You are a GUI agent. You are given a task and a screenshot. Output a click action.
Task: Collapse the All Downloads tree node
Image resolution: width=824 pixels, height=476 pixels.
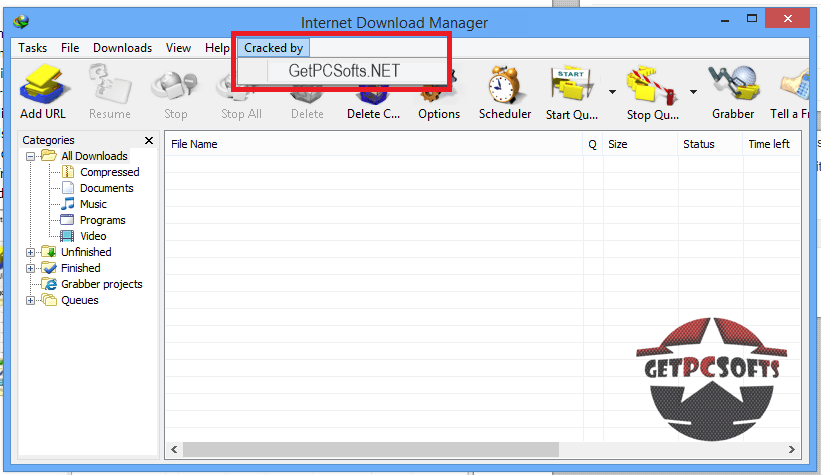tap(30, 157)
